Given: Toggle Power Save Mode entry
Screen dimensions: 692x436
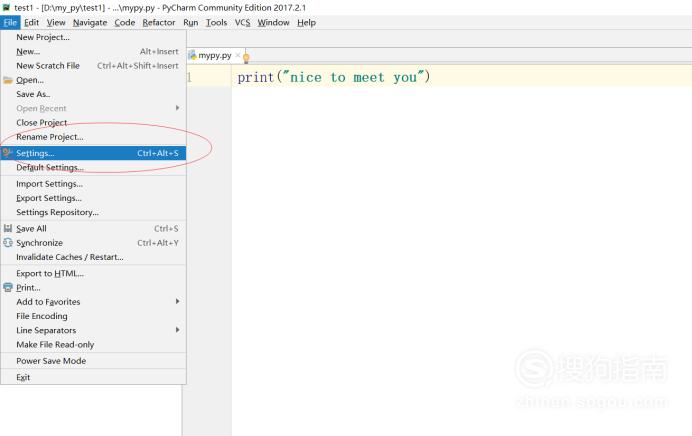Looking at the screenshot, I should [x=93, y=361].
